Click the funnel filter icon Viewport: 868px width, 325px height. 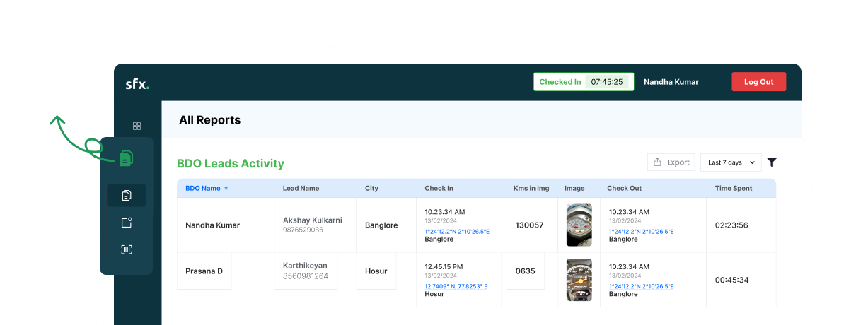(x=772, y=162)
